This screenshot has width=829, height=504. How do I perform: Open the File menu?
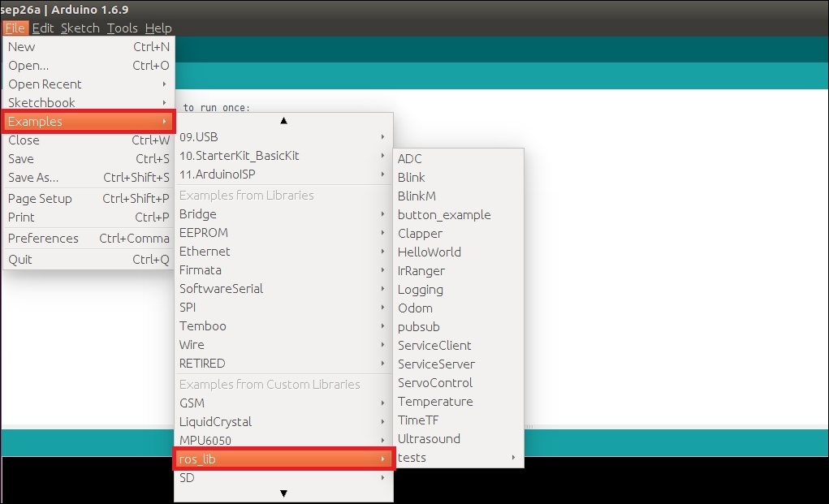coord(15,28)
